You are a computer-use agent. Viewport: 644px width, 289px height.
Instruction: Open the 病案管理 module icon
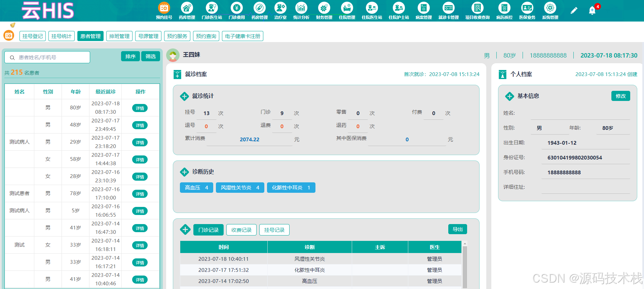tap(424, 8)
